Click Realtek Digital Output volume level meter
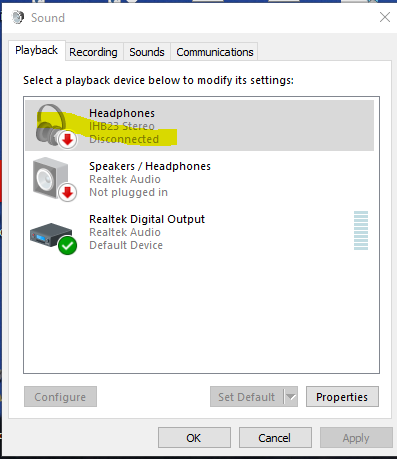 click(x=361, y=230)
